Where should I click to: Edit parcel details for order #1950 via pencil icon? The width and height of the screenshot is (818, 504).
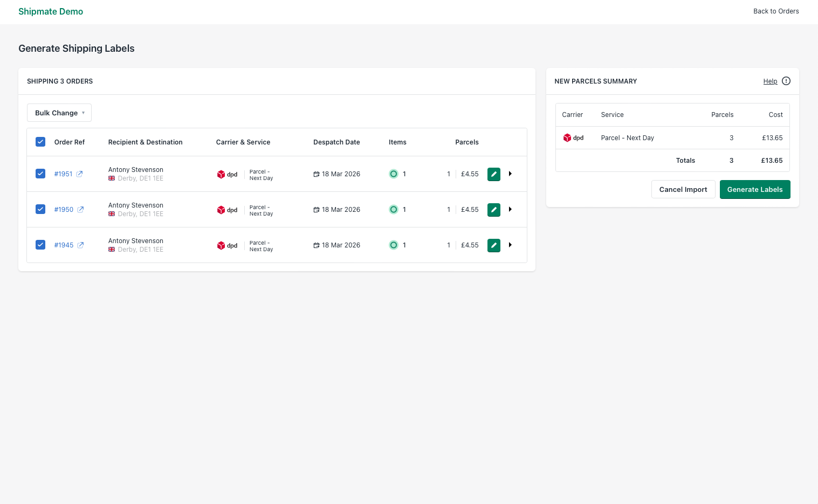(x=493, y=209)
